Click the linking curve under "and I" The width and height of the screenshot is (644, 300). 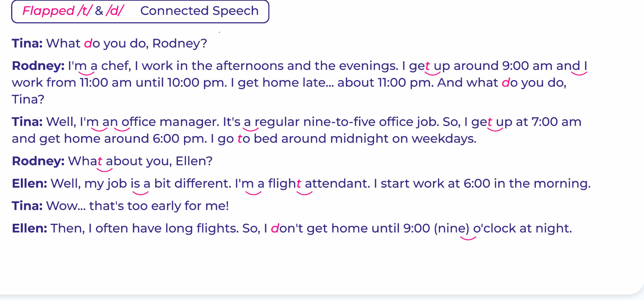579,73
